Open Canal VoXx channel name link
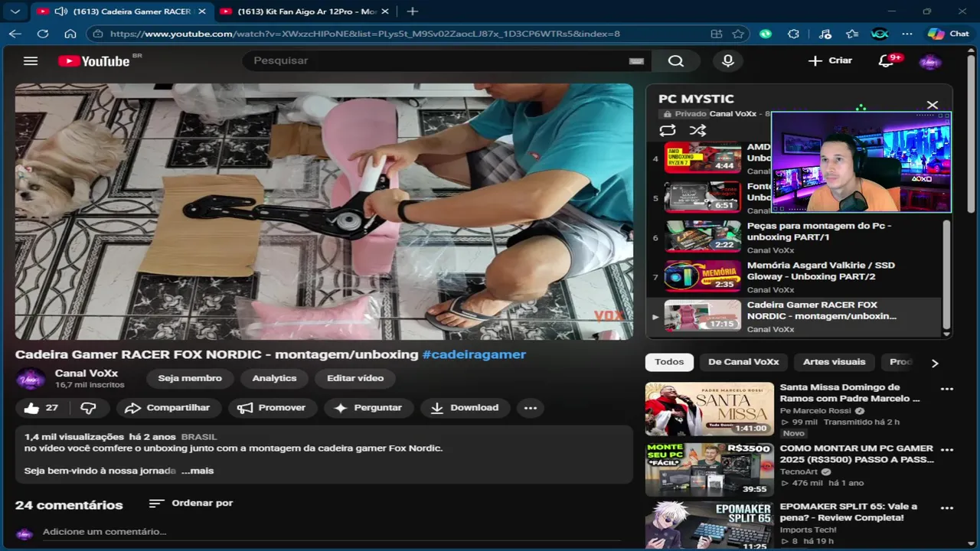Image resolution: width=980 pixels, height=551 pixels. click(x=87, y=373)
